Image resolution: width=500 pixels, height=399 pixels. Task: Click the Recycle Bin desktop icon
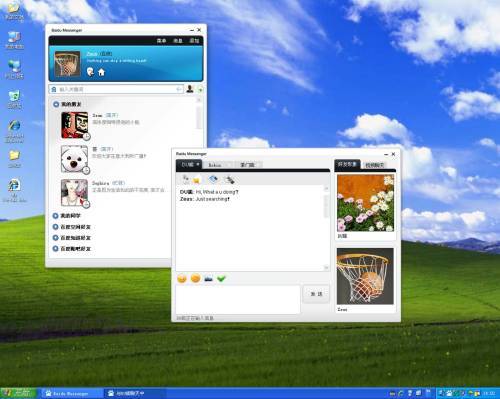14,99
